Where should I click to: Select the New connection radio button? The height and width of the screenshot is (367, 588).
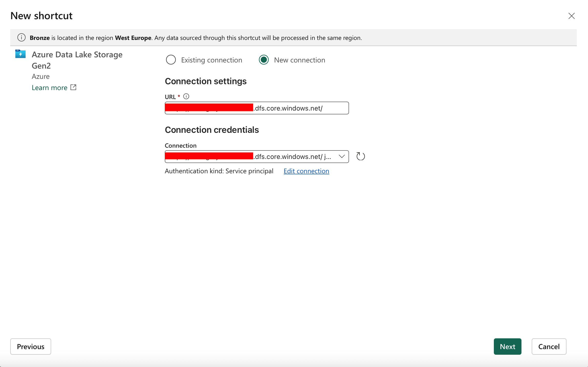[264, 60]
